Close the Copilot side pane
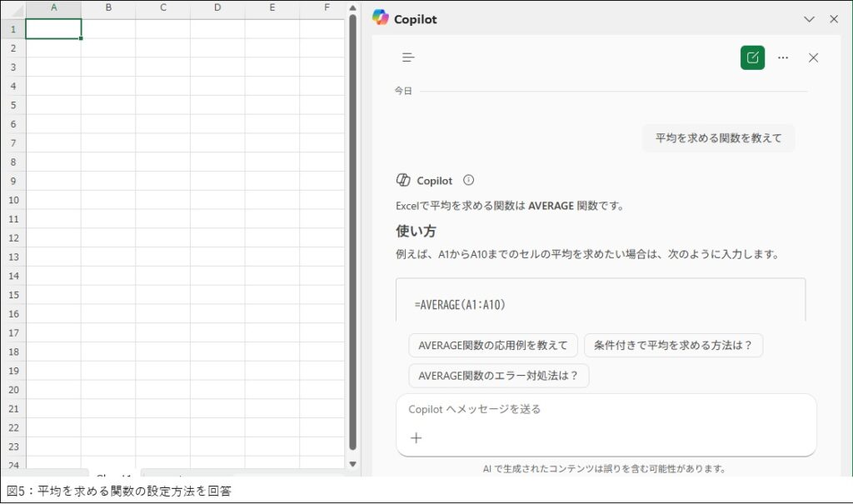This screenshot has height=504, width=853. click(834, 18)
